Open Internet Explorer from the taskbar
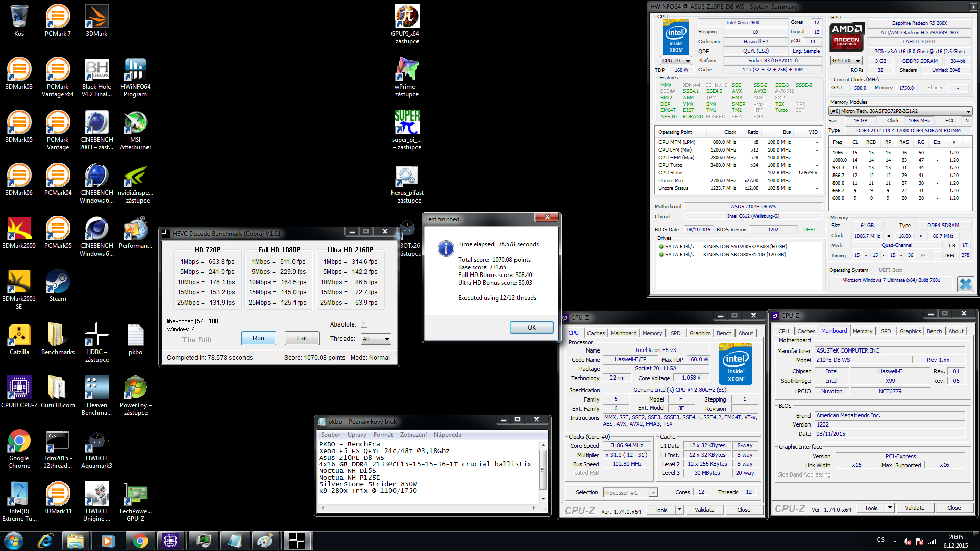 pyautogui.click(x=45, y=541)
